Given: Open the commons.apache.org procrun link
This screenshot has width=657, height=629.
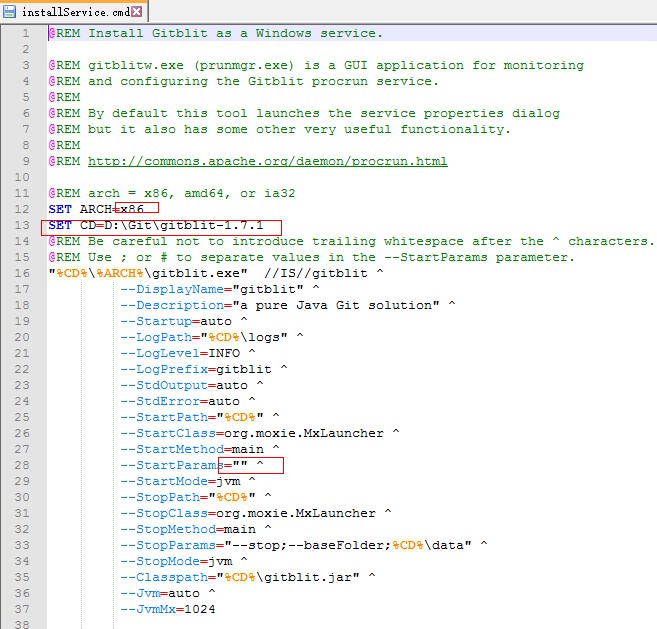Looking at the screenshot, I should tap(267, 161).
